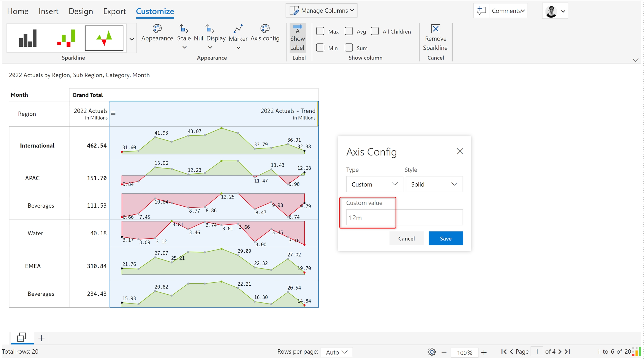Screen dimensions: 644x360
Task: Open the axis Type dropdown showing Custom
Action: click(x=374, y=184)
